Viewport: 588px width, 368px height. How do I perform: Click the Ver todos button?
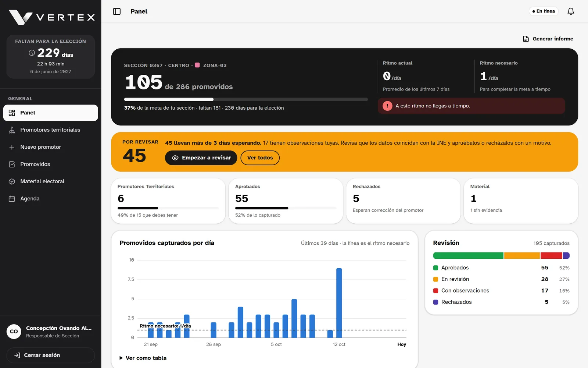[x=260, y=158]
